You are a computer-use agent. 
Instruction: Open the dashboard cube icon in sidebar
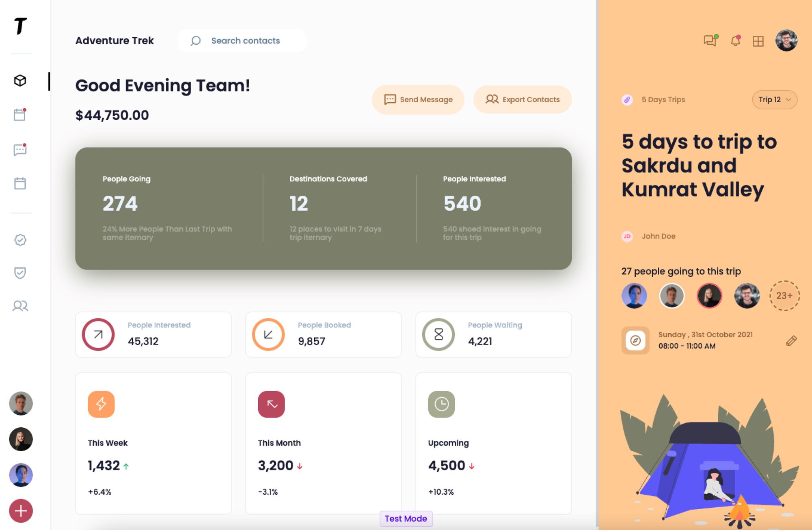(20, 80)
